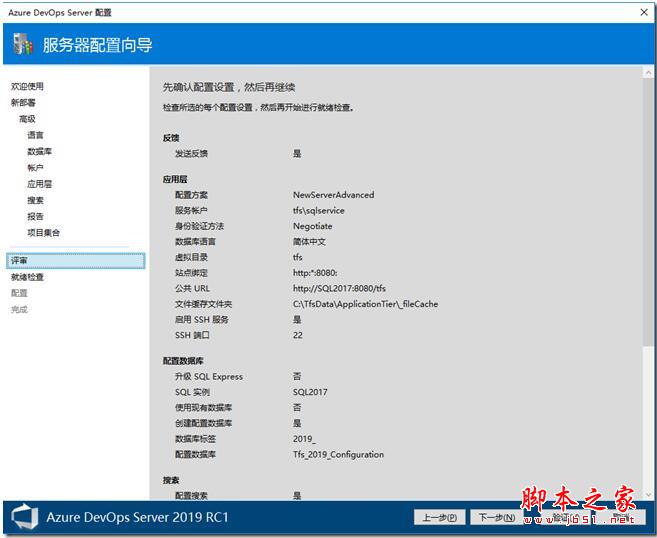Click the Tfs_2019_Configuration value

coord(338,455)
